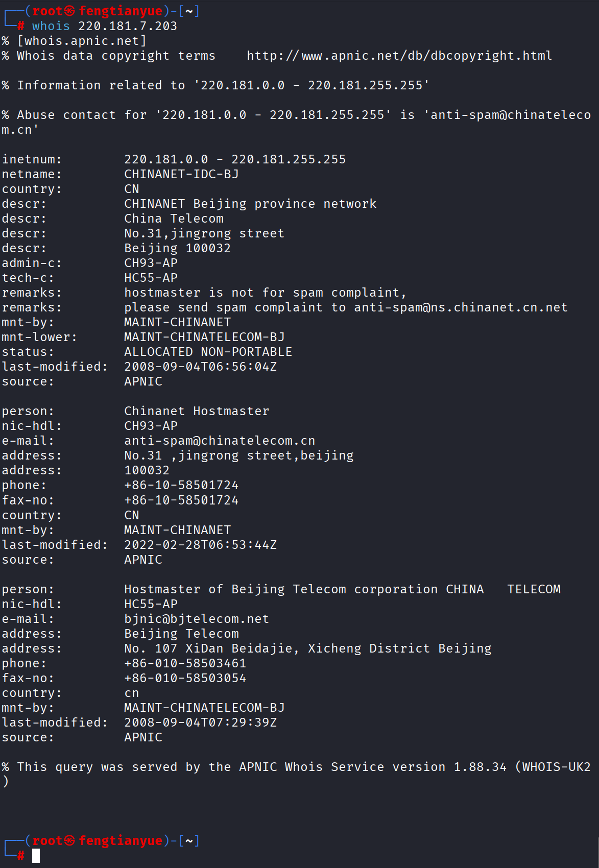Image resolution: width=599 pixels, height=868 pixels.
Task: Click the skull icon in the bottom prompt
Action: (70, 840)
